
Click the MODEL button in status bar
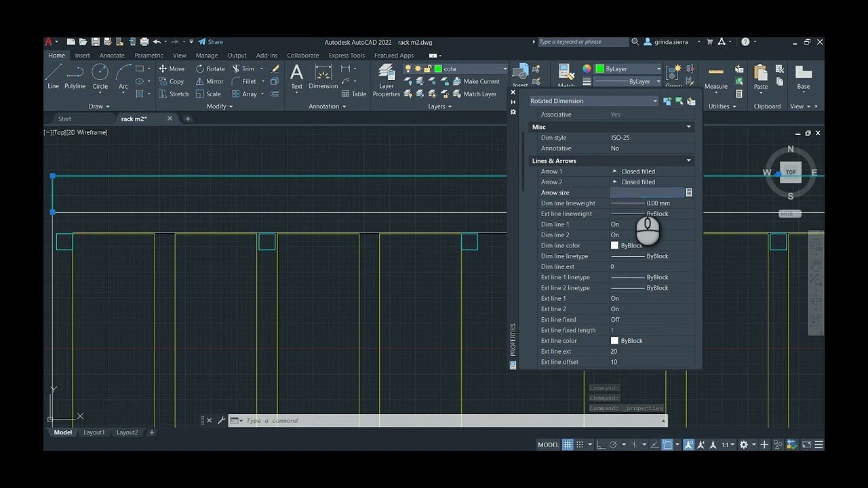tap(548, 445)
